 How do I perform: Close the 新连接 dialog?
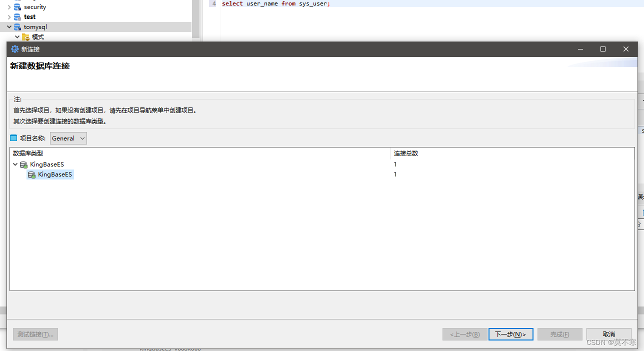tap(626, 49)
